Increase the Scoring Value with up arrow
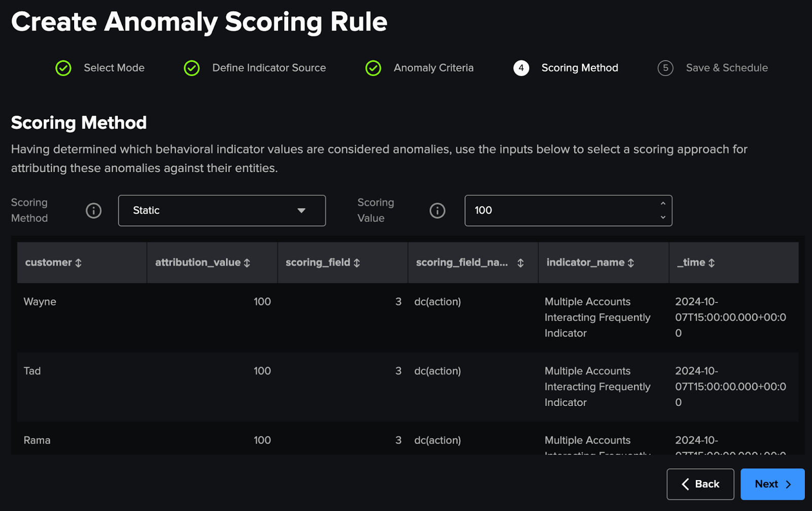This screenshot has height=511, width=812. tap(663, 203)
